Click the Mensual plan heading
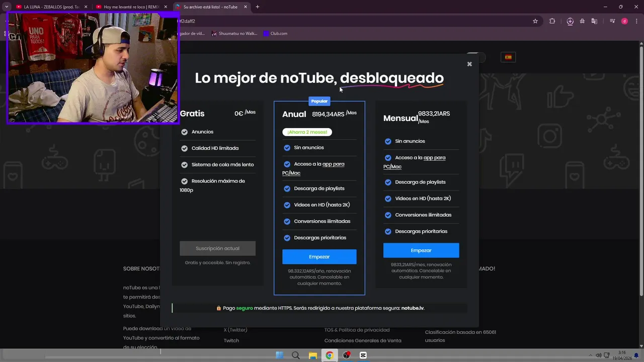Viewport: 644px width, 362px height. click(400, 118)
